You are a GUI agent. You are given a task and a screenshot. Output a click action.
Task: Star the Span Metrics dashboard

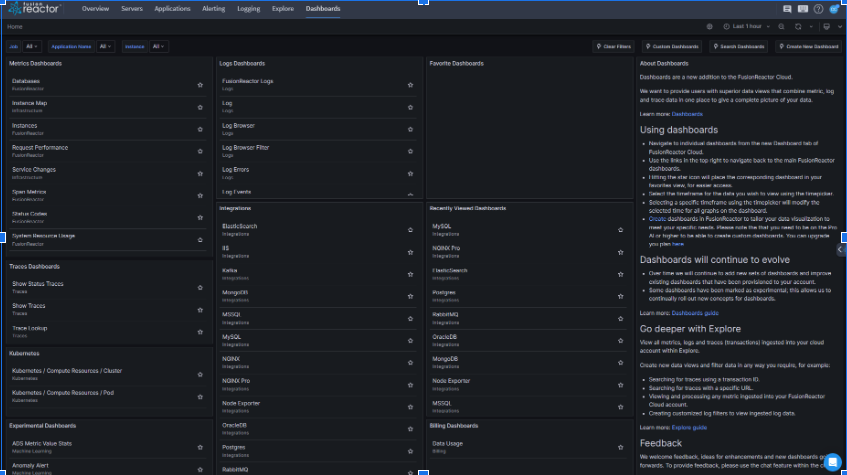pos(200,196)
